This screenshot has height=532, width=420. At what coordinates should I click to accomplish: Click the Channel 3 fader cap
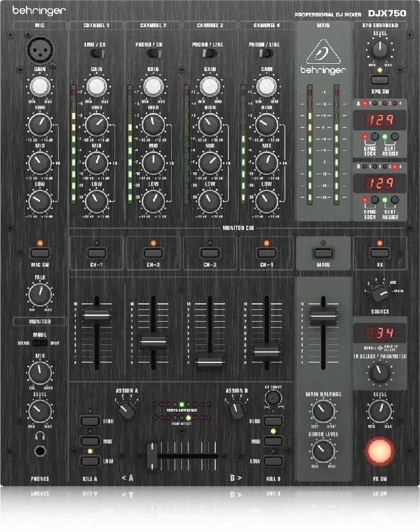[x=210, y=362]
